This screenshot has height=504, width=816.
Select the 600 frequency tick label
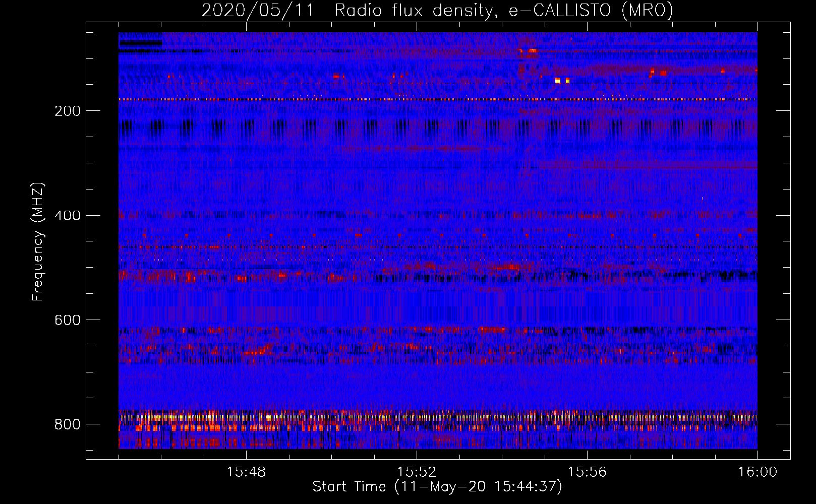(68, 320)
